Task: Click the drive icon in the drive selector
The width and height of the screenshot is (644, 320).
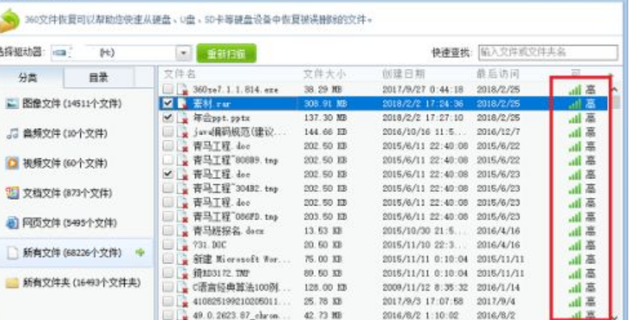Action: click(60, 52)
